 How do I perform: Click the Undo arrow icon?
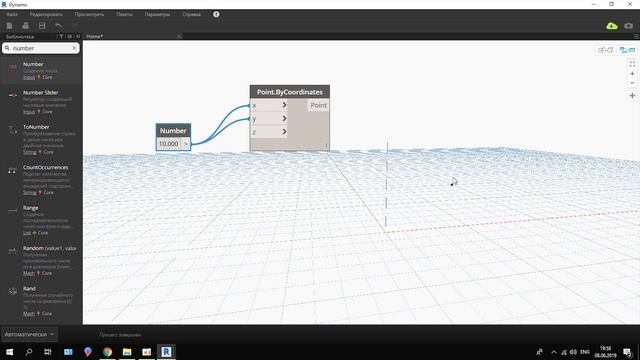coord(58,26)
